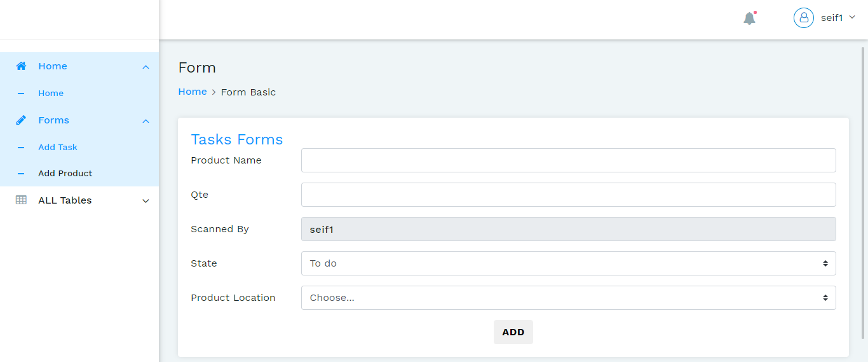This screenshot has width=868, height=362.
Task: Click the ALL Tables grid icon
Action: [x=21, y=200]
